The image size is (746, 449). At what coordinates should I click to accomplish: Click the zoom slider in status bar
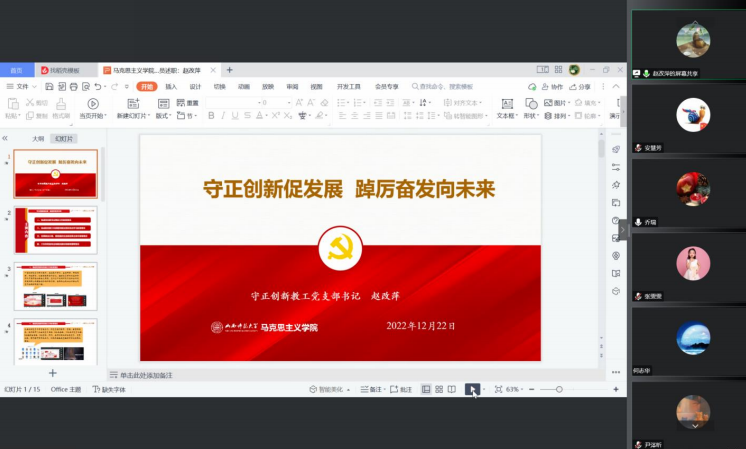[x=559, y=389]
